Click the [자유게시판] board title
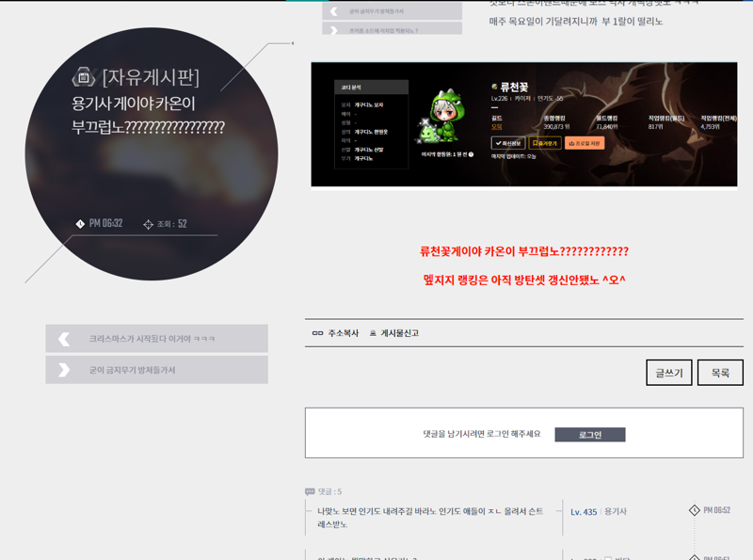This screenshot has width=753, height=560. tap(151, 77)
